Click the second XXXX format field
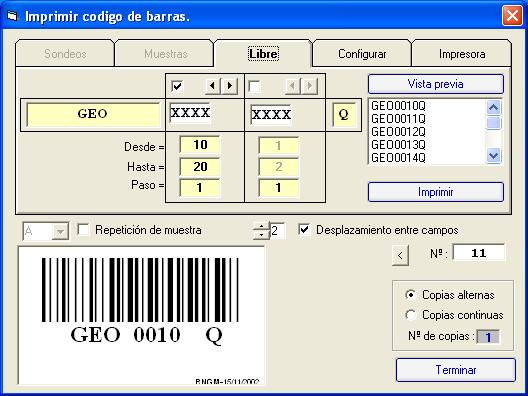The image size is (528, 396). click(x=271, y=115)
